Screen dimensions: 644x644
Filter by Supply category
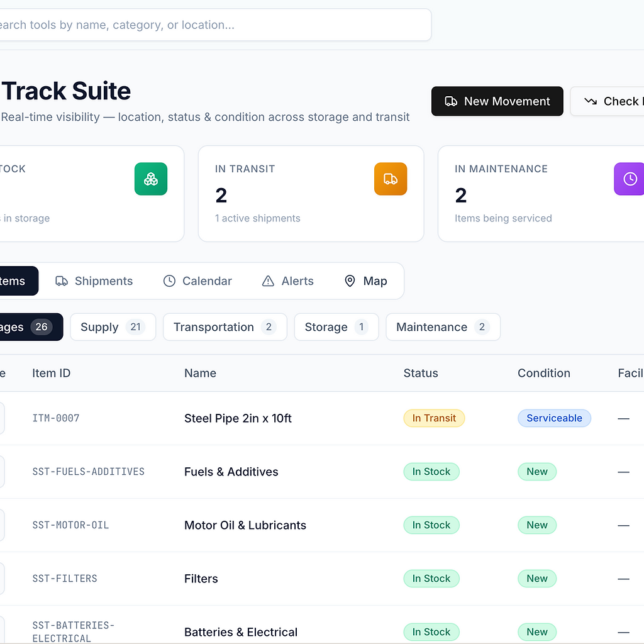coord(113,327)
